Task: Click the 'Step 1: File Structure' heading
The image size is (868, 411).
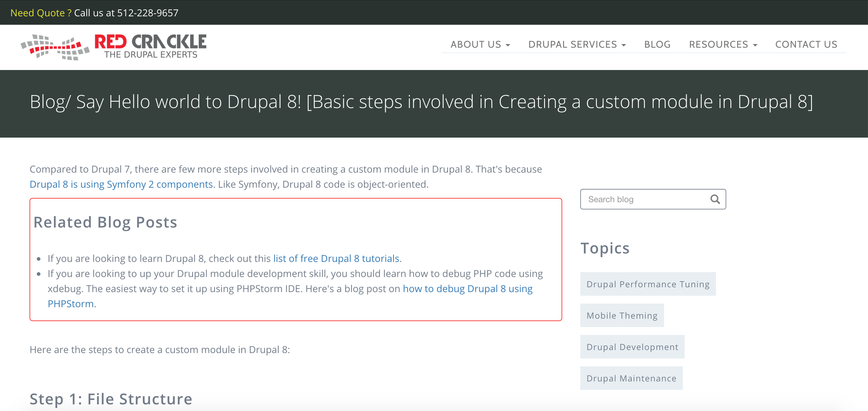Action: click(111, 399)
